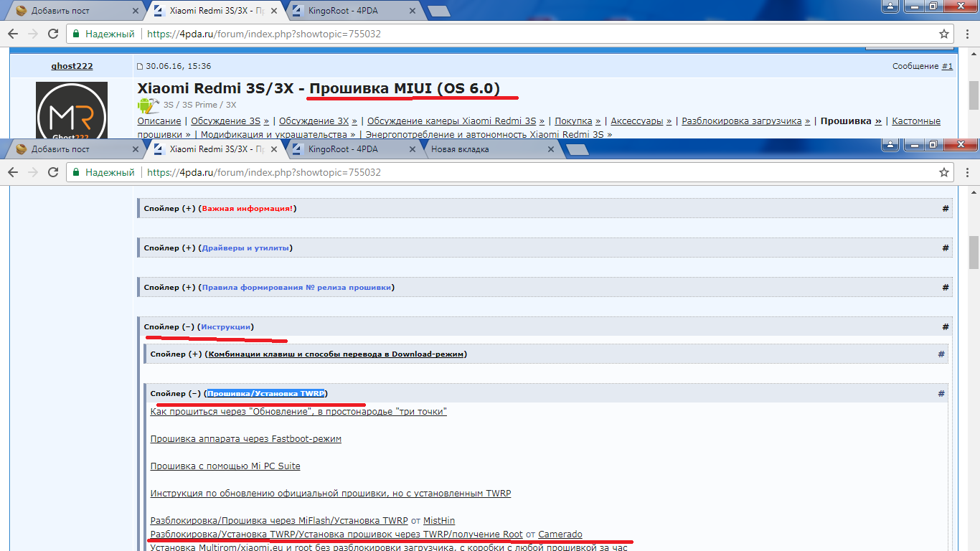
Task: Click # anchor of Драйверы и утилиты spoiler
Action: pos(946,248)
